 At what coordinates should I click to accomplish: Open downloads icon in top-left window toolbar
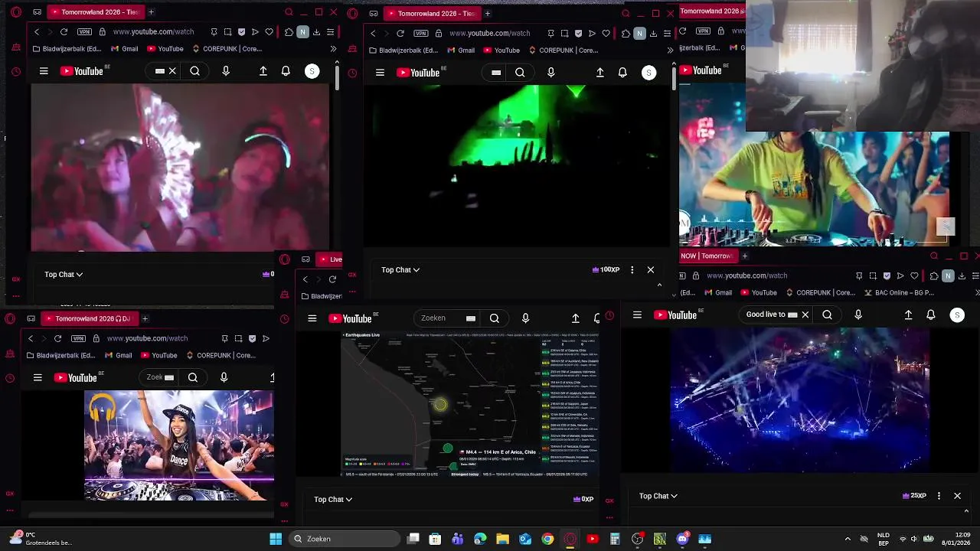pos(316,32)
